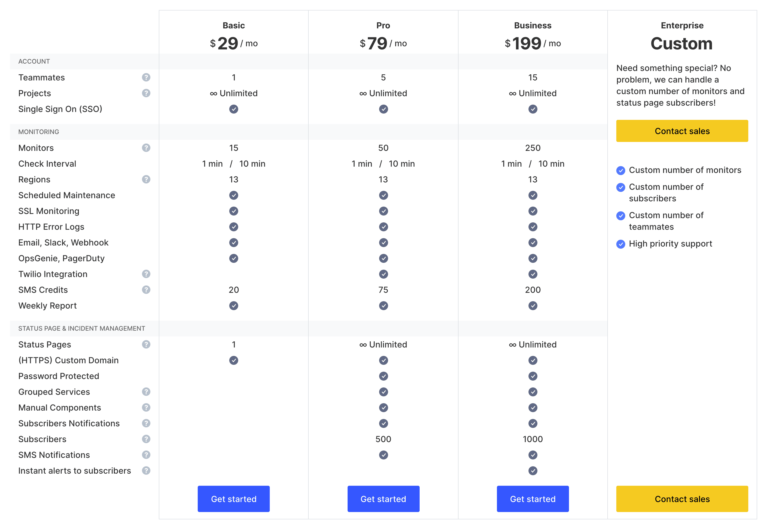The height and width of the screenshot is (532, 773).
Task: Click Regions question mark icon
Action: click(146, 179)
